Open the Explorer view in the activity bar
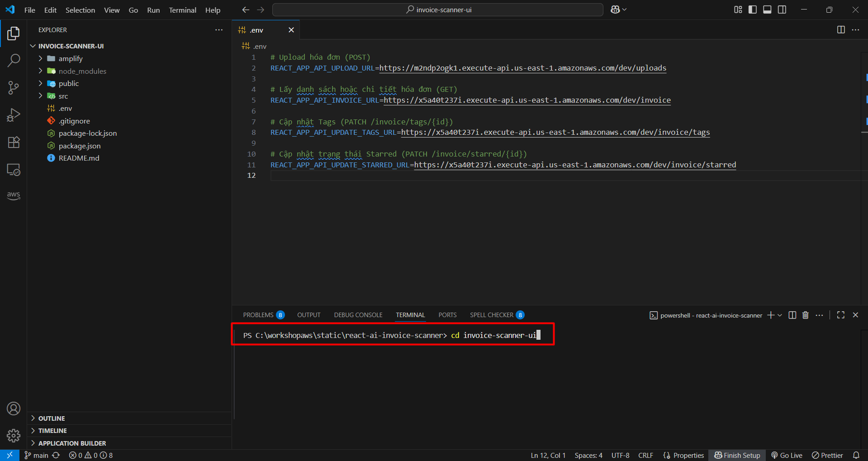The image size is (868, 461). (x=13, y=33)
